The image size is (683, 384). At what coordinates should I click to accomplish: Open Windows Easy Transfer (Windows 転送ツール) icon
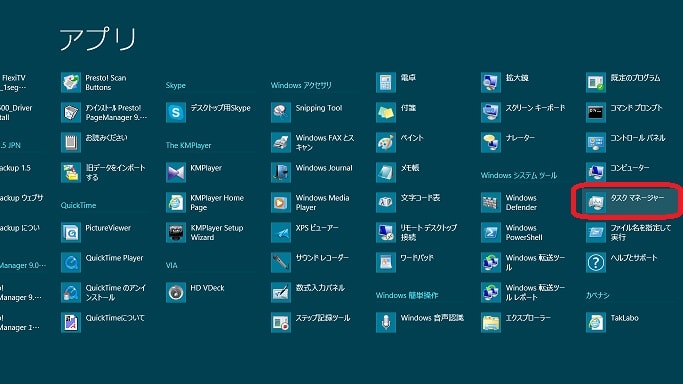(490, 263)
